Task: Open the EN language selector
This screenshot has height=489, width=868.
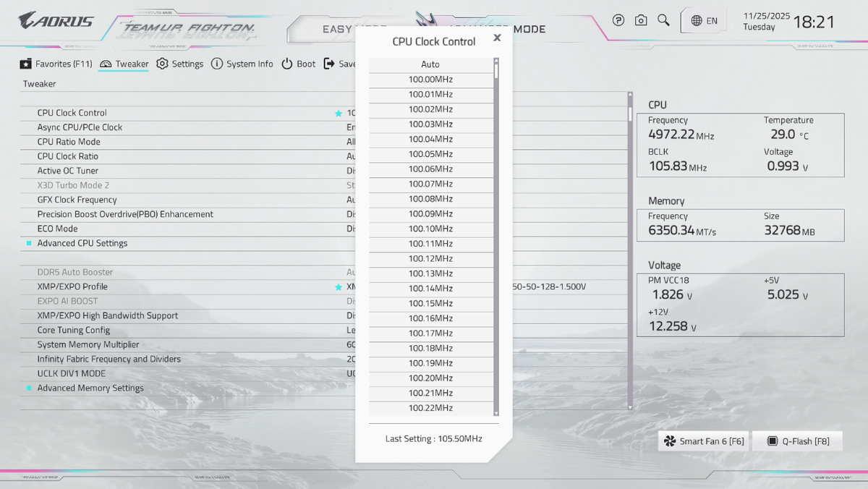Action: 704,21
